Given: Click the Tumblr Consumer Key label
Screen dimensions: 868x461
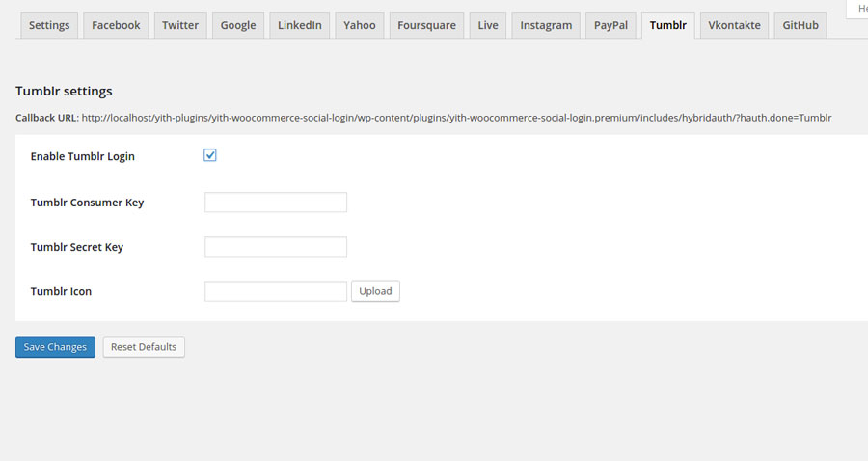Looking at the screenshot, I should tap(87, 203).
